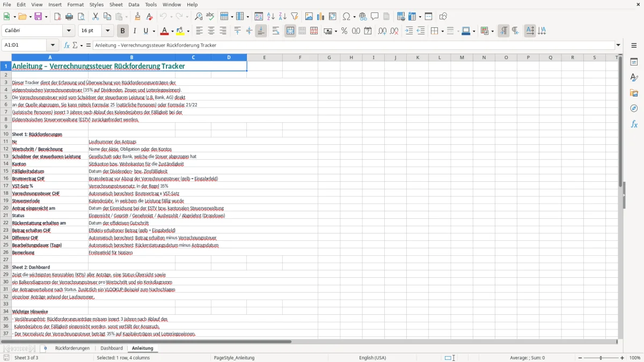The height and width of the screenshot is (362, 644).
Task: Click the Function Wizard fx icon
Action: click(x=67, y=45)
